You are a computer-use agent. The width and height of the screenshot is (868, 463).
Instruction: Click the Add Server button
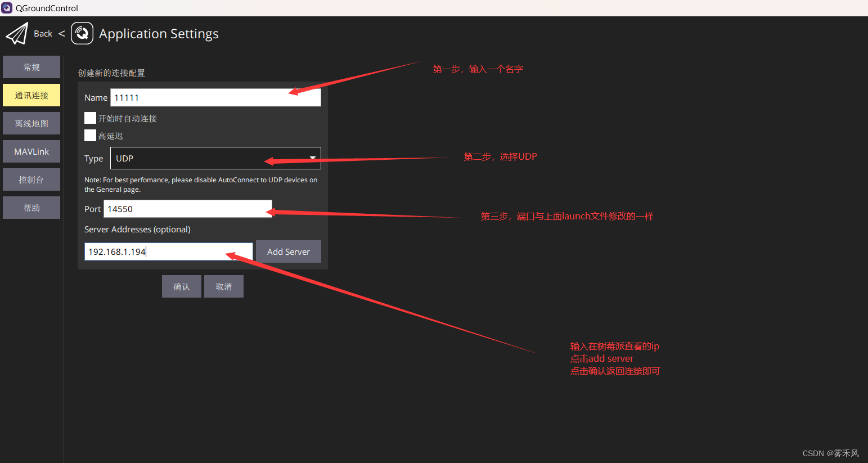tap(289, 251)
